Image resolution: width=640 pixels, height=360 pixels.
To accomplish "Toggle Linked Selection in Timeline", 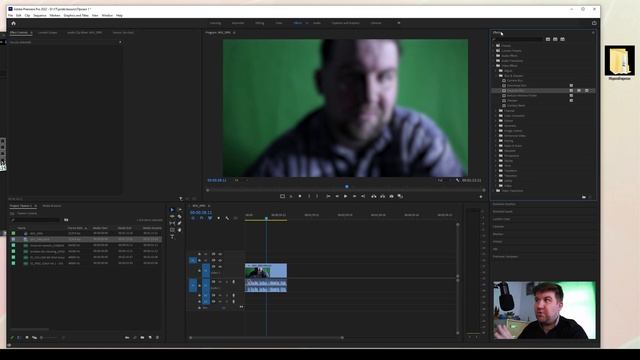I will pyautogui.click(x=210, y=218).
